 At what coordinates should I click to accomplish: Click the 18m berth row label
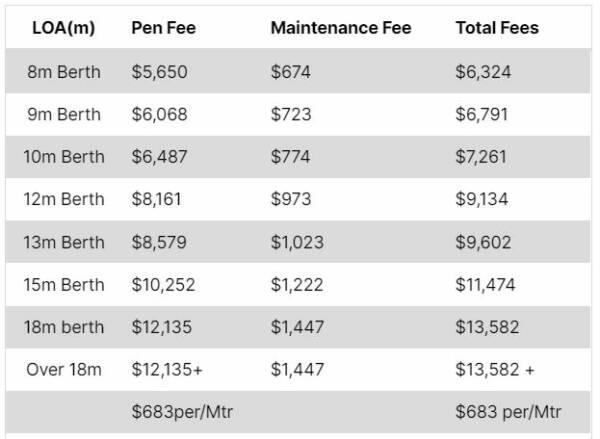pyautogui.click(x=64, y=327)
